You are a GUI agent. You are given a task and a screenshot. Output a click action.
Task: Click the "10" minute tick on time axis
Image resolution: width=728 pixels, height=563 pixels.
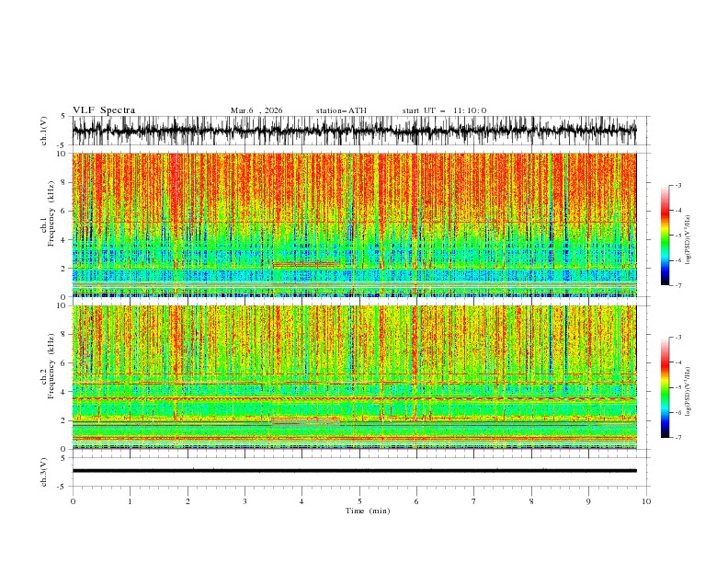(646, 501)
